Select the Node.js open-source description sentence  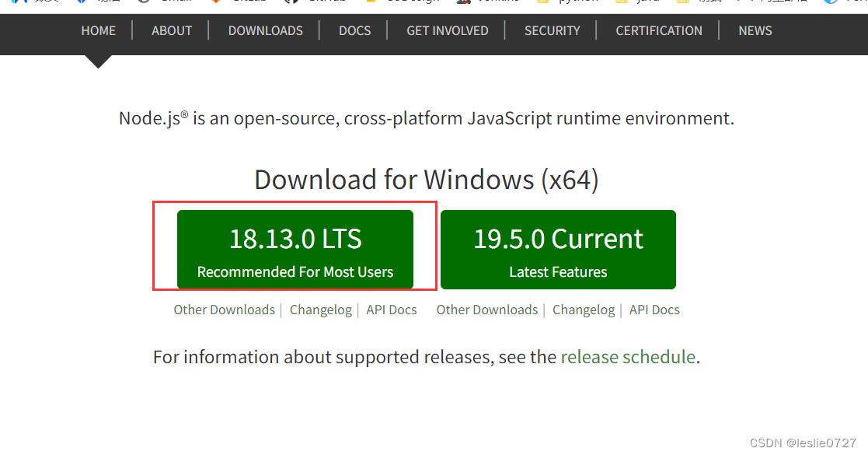point(427,118)
